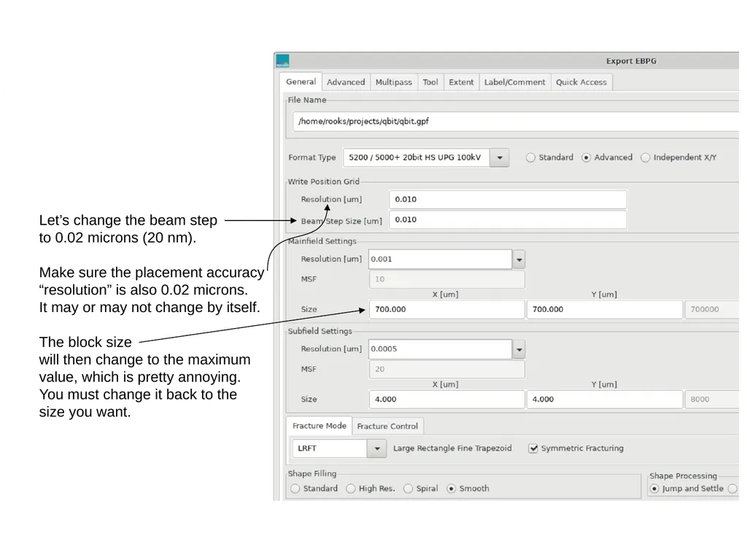Click the Mainfield Size Y field

(604, 309)
